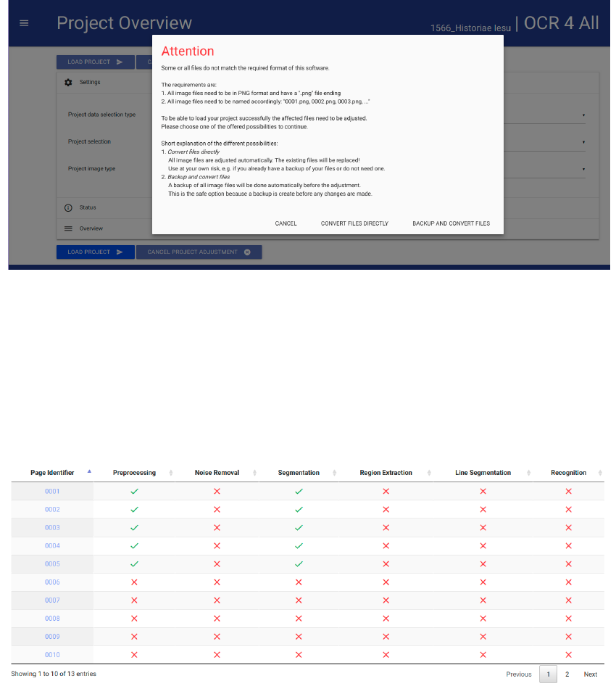The width and height of the screenshot is (616, 694).
Task: Open the hamburger navigation menu
Action: coord(24,23)
